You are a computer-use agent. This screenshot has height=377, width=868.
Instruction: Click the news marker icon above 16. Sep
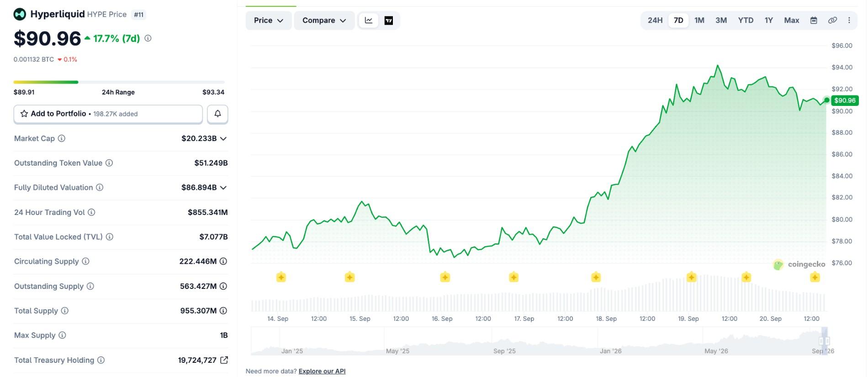[445, 277]
